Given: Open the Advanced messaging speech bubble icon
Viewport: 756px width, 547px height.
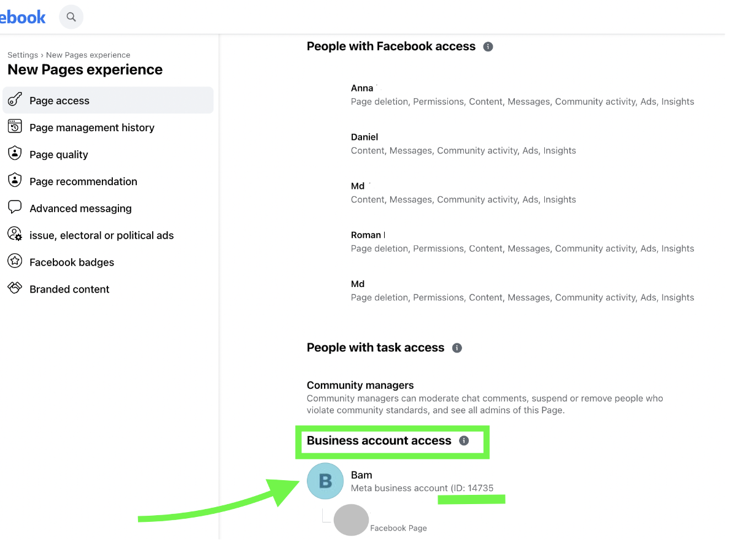Looking at the screenshot, I should click(x=15, y=207).
